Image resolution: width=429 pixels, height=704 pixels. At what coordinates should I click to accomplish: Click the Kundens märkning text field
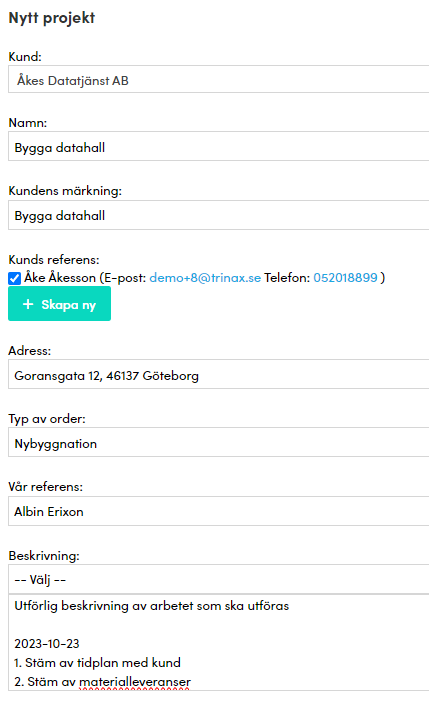[219, 215]
